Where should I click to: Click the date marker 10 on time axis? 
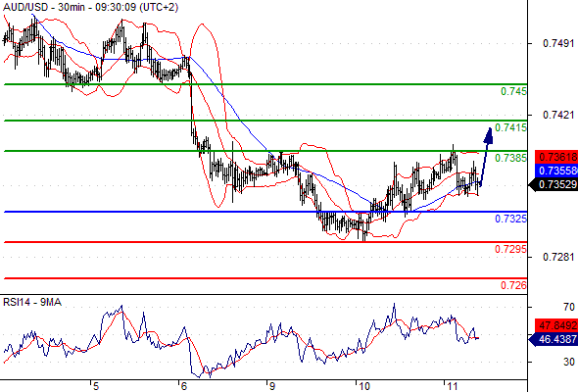pyautogui.click(x=363, y=386)
